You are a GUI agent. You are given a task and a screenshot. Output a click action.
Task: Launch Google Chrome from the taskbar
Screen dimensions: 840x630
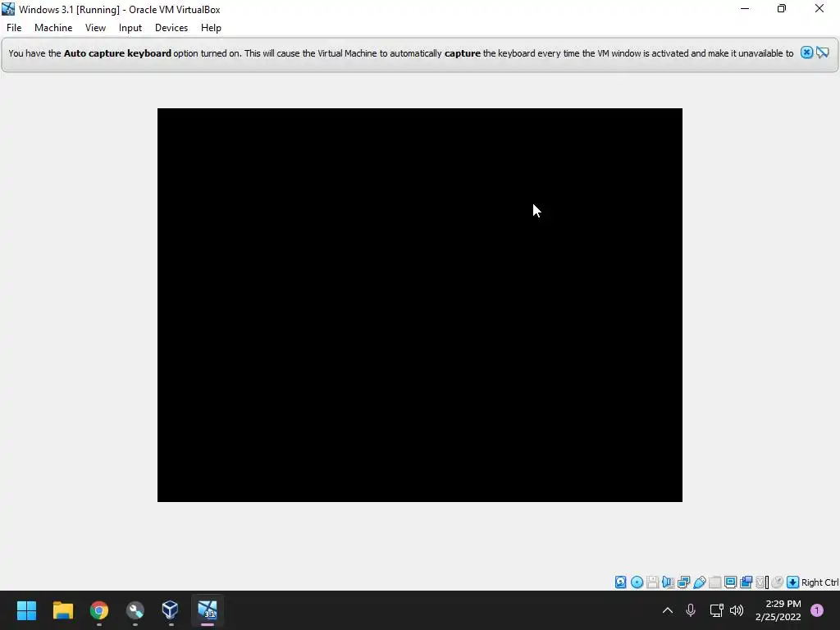(x=99, y=610)
